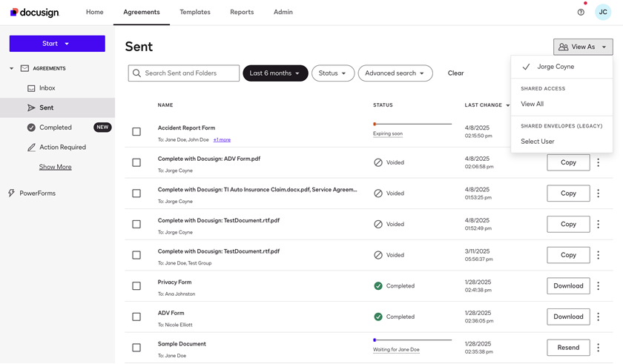The width and height of the screenshot is (623, 364).
Task: Select the ADV Form.pdf voided row checkbox
Action: [136, 162]
